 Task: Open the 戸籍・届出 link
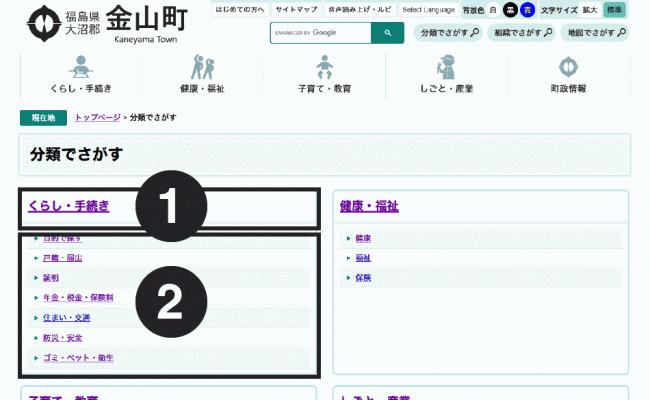[x=63, y=258]
